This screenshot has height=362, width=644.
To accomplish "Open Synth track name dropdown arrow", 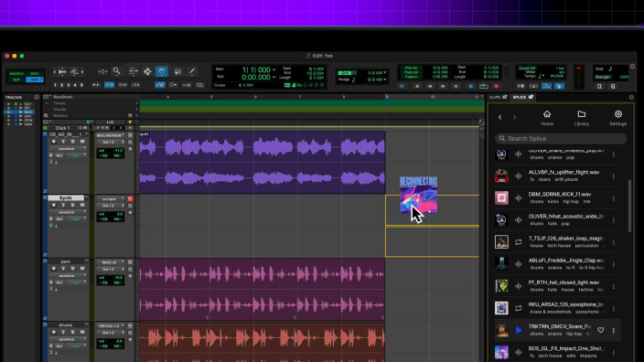I will pyautogui.click(x=86, y=197).
